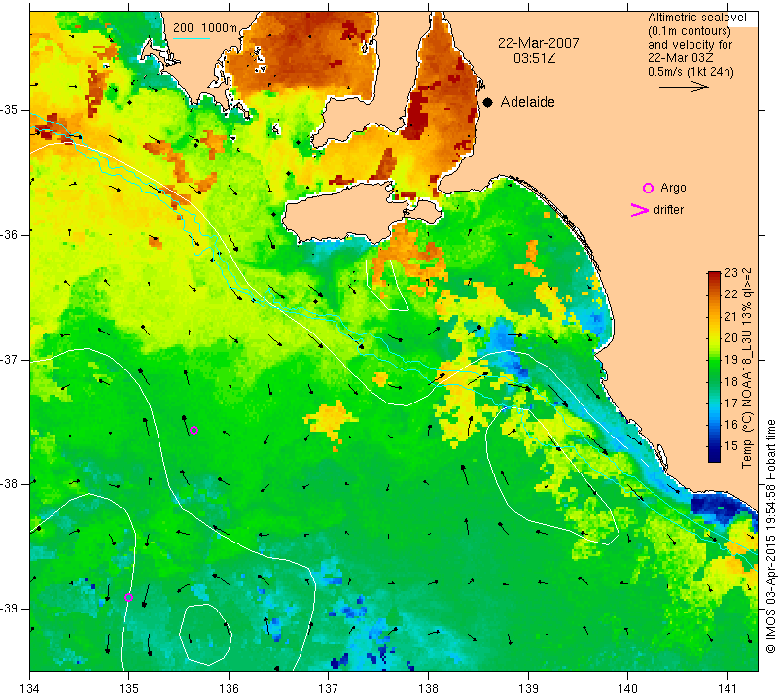Click the 0.5m/s (1kt 24h) scale text
Image resolution: width=778 pixels, height=700 pixels.
coord(690,71)
